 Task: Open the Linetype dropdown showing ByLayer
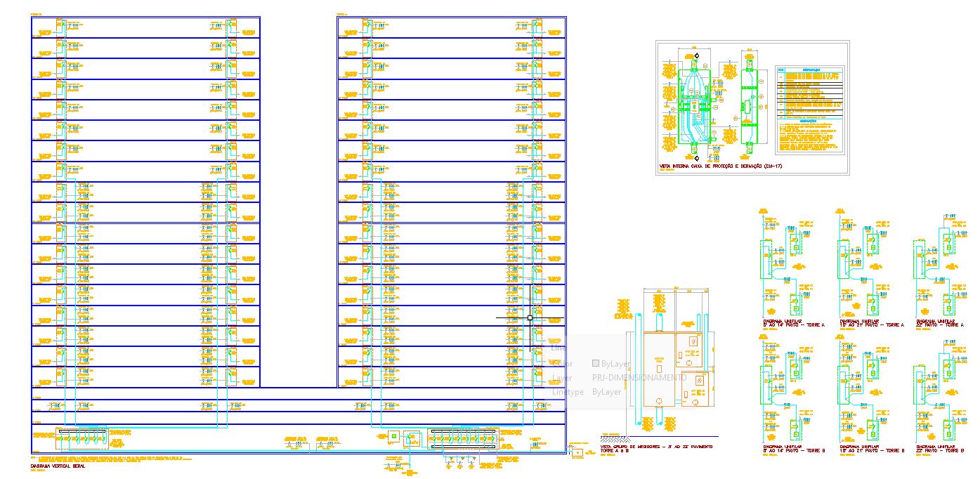point(606,392)
